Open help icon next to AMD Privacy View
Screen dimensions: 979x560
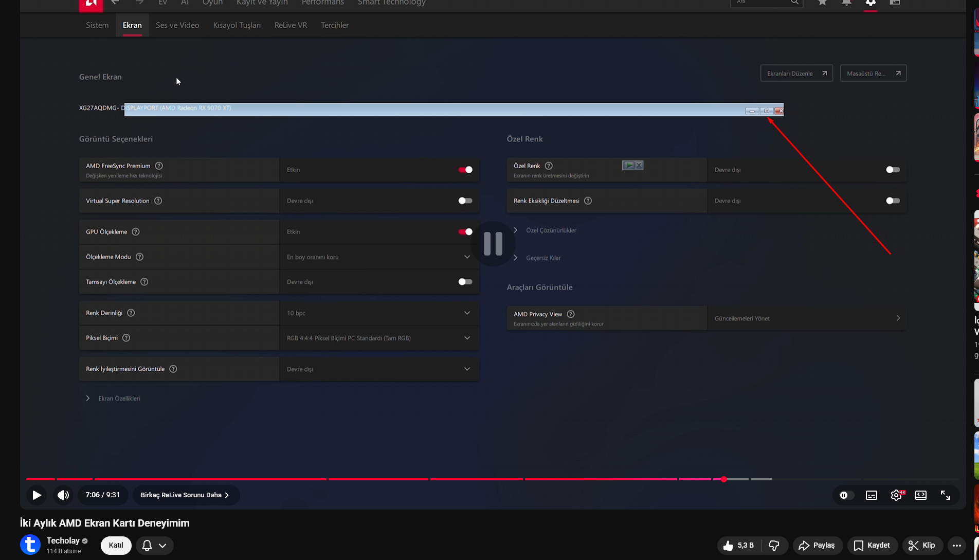(571, 314)
